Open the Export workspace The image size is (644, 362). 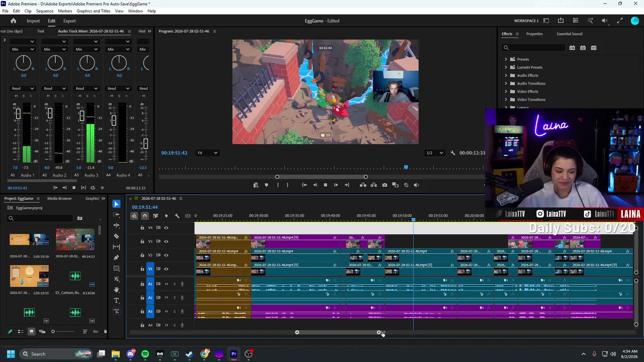pyautogui.click(x=69, y=21)
